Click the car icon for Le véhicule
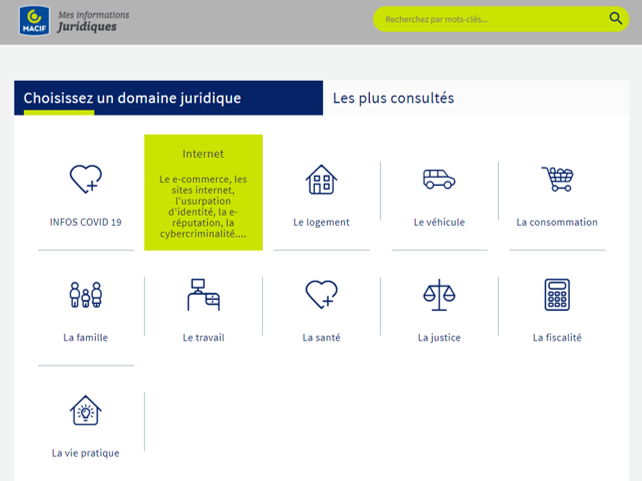 click(439, 180)
